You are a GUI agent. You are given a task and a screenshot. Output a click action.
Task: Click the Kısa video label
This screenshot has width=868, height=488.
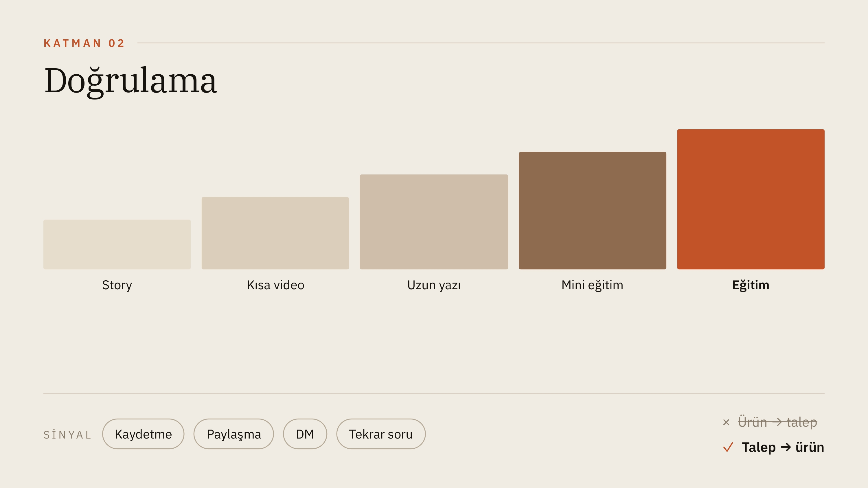tap(276, 285)
